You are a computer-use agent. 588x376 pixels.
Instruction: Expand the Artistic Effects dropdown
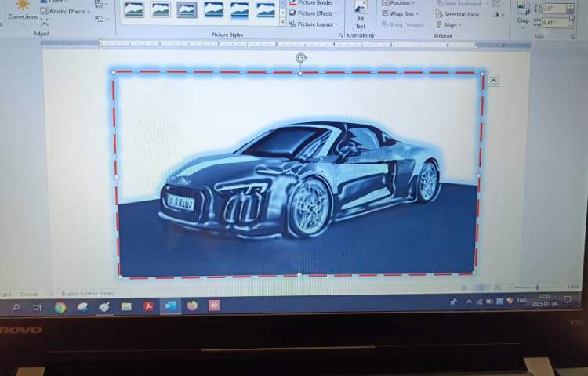[x=67, y=12]
